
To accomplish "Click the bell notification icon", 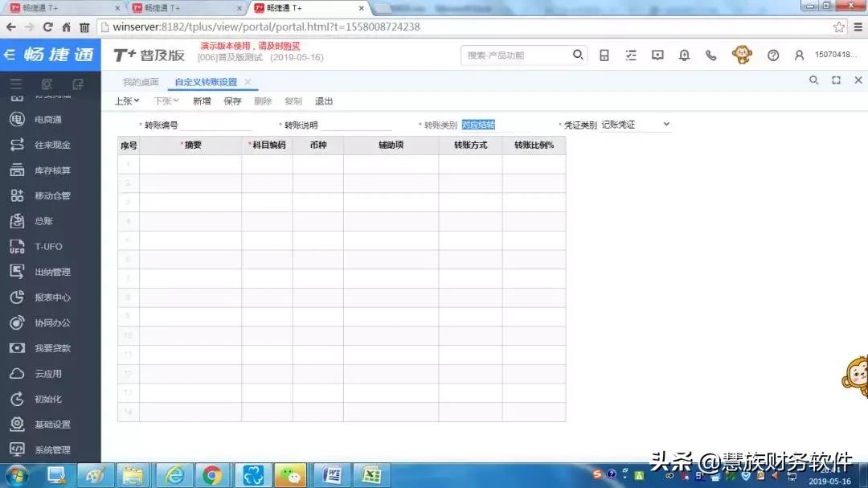I will coord(685,55).
